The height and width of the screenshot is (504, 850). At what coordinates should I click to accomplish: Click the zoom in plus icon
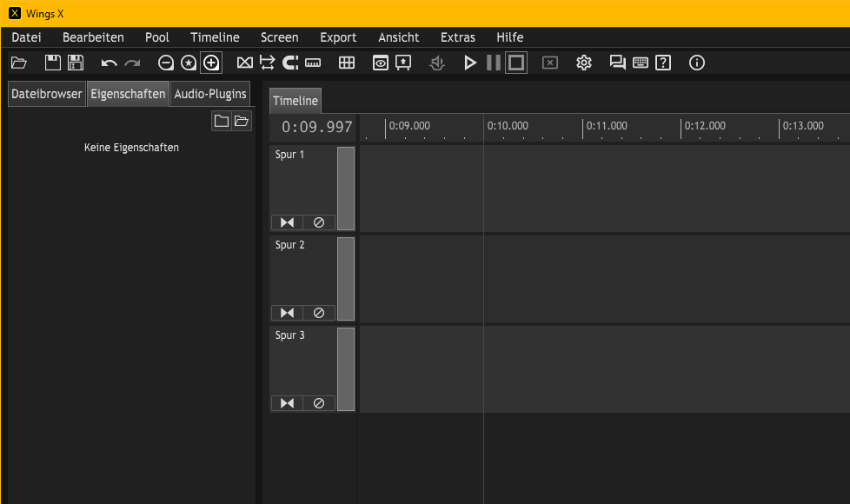211,63
